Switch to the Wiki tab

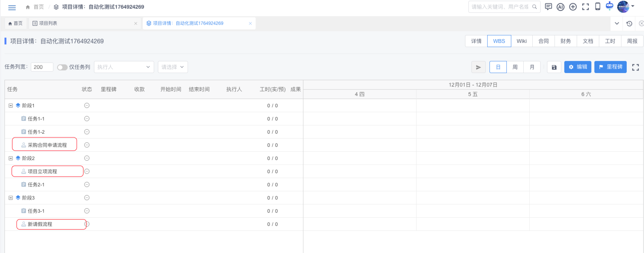click(521, 41)
